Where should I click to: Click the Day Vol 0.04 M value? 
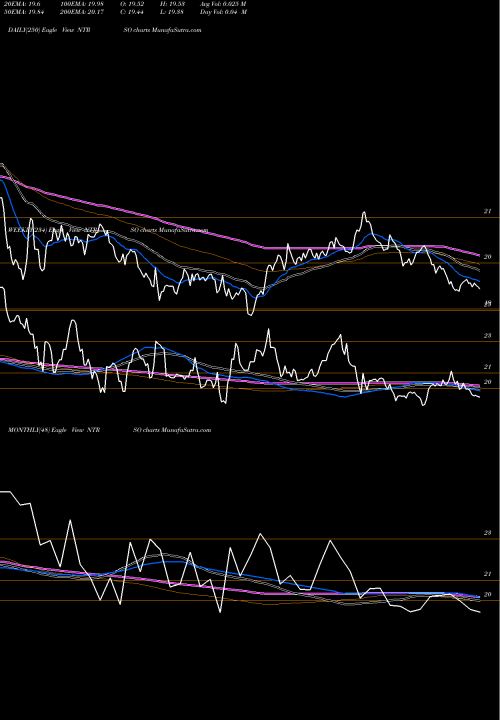pos(223,12)
